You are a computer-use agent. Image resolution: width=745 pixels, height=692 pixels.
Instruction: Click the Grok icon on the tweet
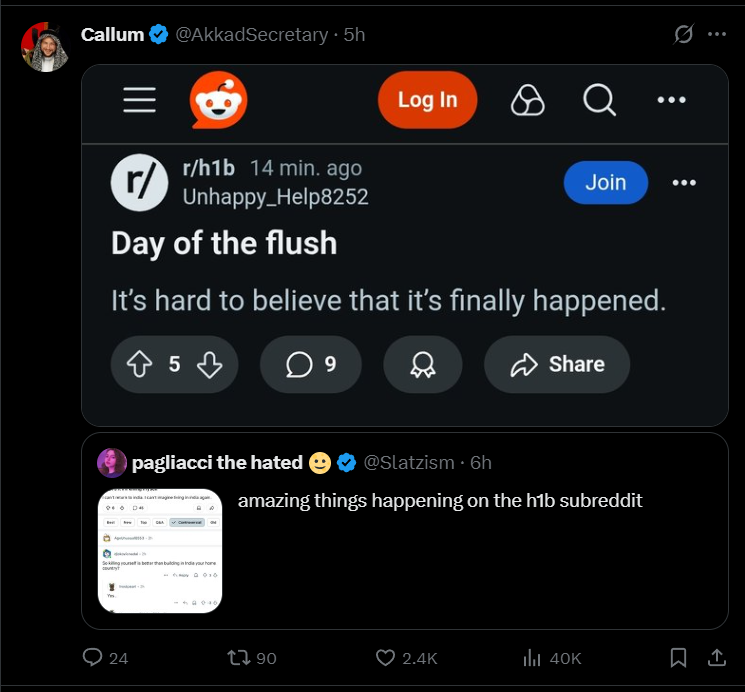(x=684, y=34)
